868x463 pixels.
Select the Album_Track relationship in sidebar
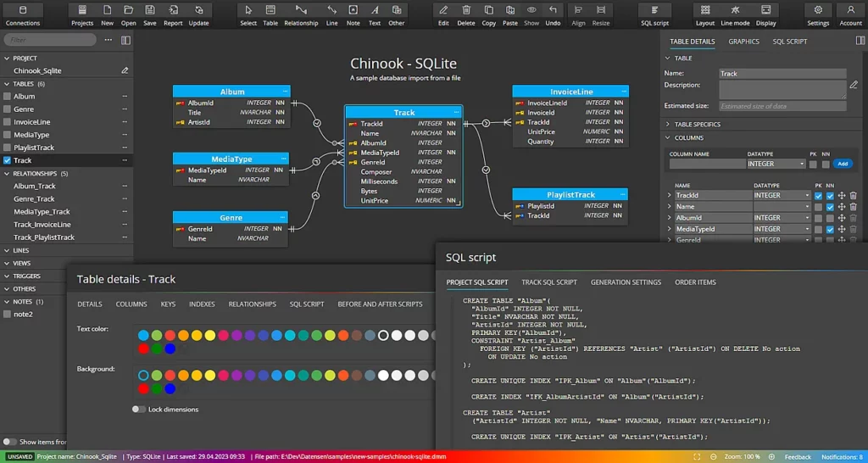point(35,186)
